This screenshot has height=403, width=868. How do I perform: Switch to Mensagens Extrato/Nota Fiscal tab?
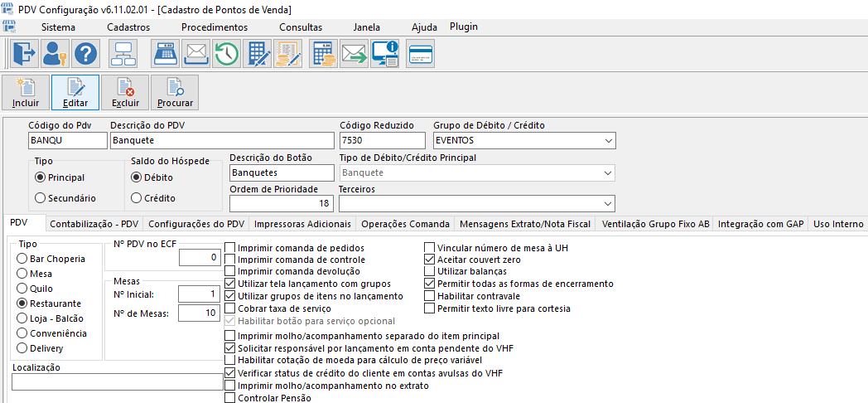[526, 224]
